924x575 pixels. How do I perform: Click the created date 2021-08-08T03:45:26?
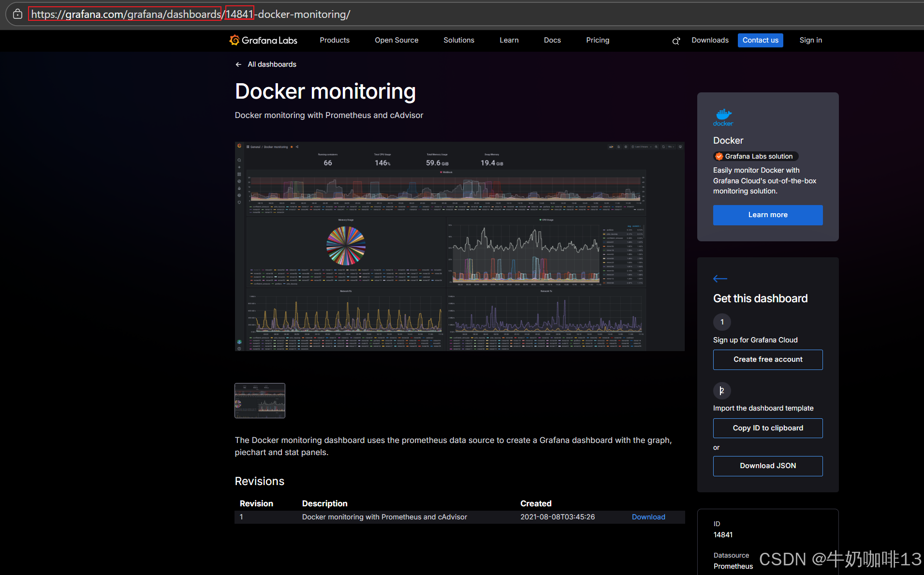[x=557, y=517]
